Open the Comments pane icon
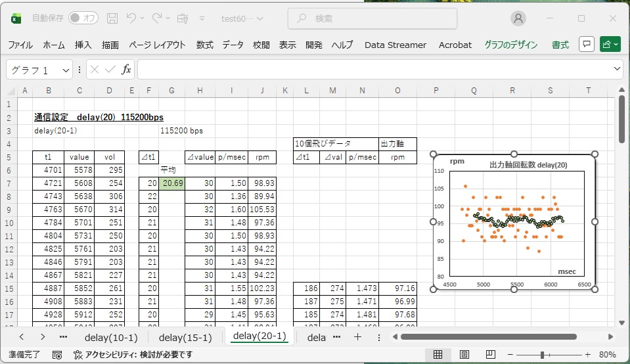This screenshot has height=364, width=630. point(587,44)
